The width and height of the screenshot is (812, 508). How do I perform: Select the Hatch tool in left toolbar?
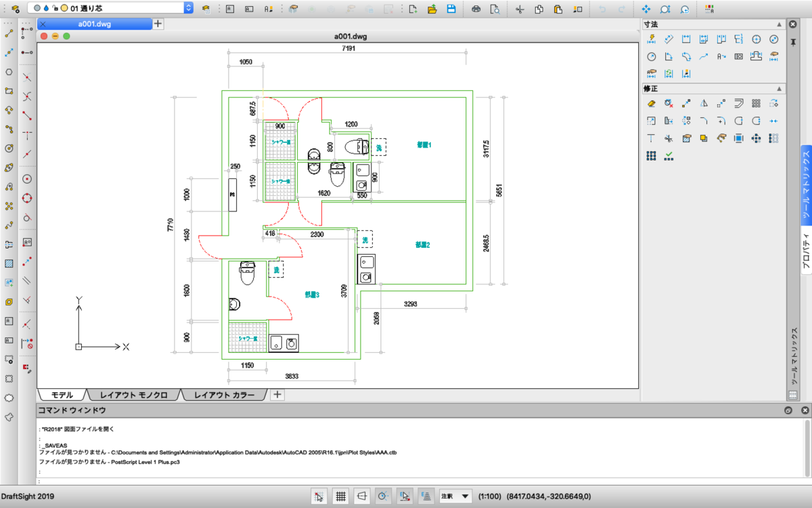click(x=9, y=263)
